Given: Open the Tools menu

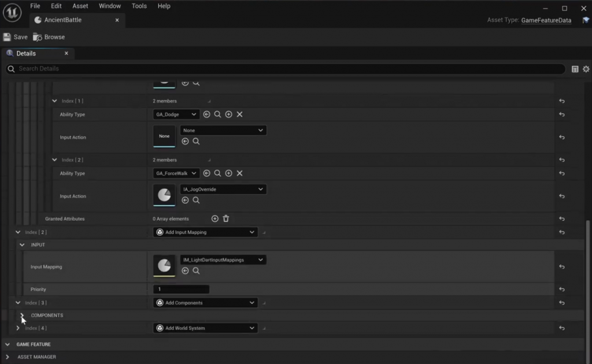Looking at the screenshot, I should (x=139, y=6).
